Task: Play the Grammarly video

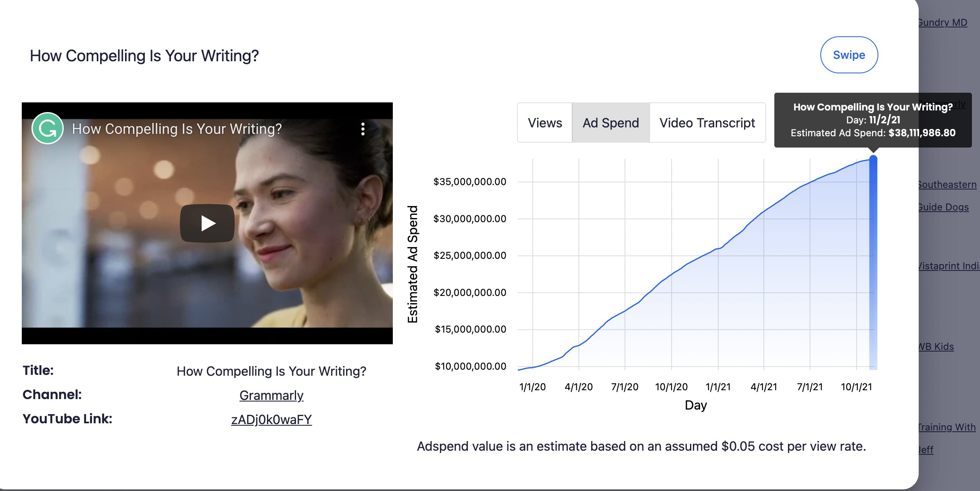Action: 207,223
